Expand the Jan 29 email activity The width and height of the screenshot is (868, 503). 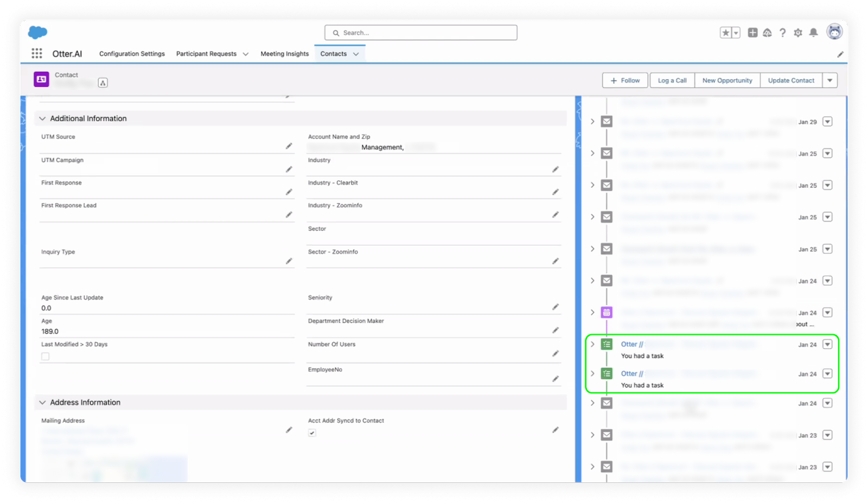[592, 122]
